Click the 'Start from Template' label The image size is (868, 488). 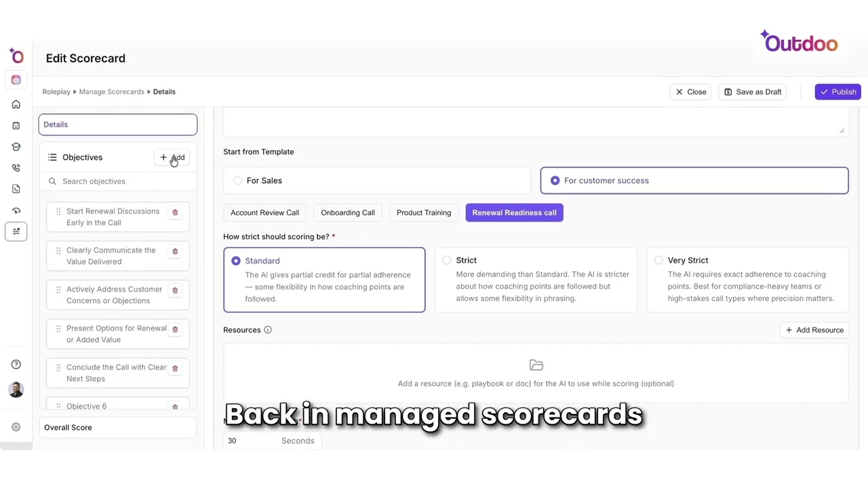tap(258, 152)
